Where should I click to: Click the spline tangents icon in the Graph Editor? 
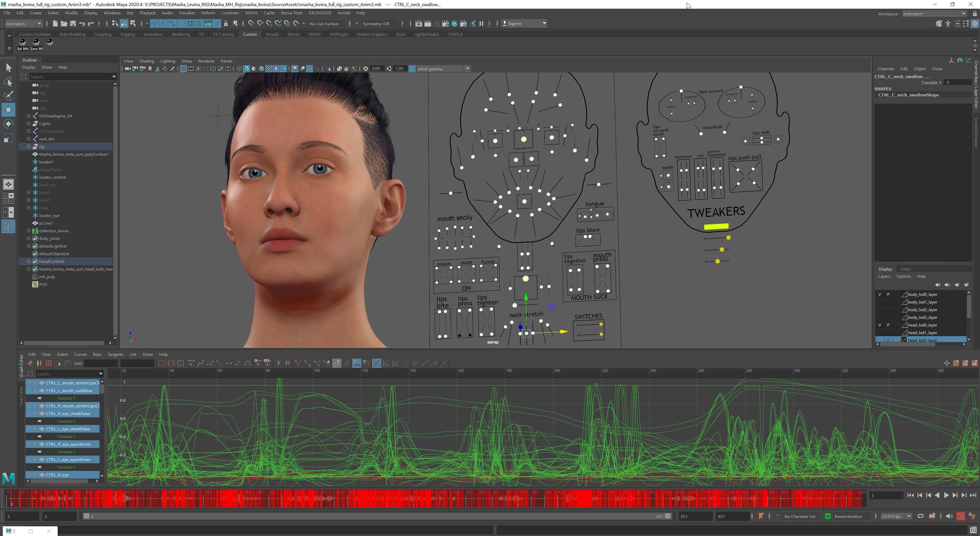coord(201,363)
